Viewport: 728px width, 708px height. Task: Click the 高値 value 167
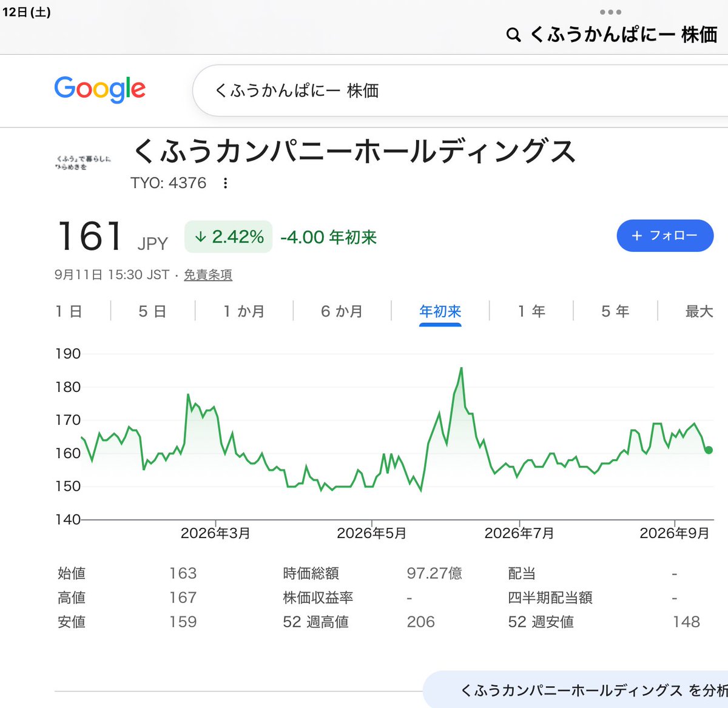183,598
